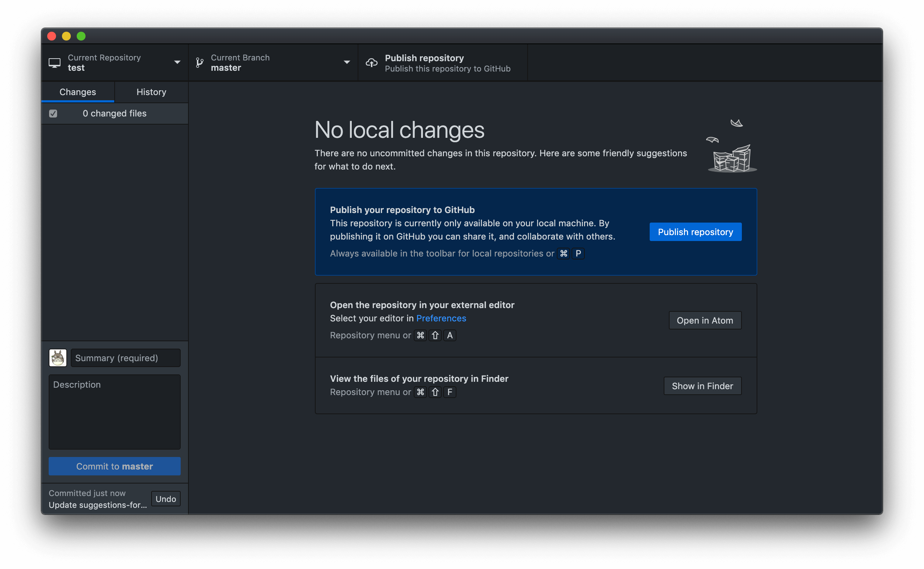Click the user avatar next to the Summary field
The image size is (924, 569).
click(58, 357)
